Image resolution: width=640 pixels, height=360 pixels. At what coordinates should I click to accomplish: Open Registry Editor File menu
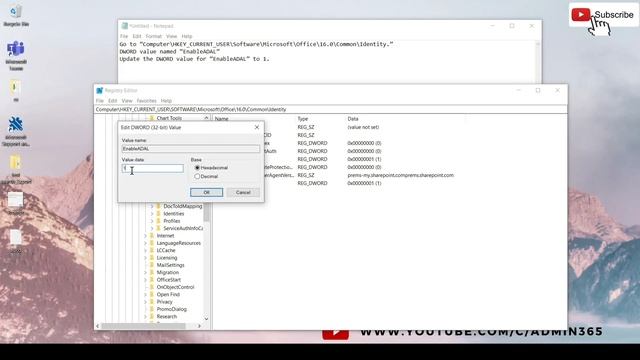pos(100,100)
